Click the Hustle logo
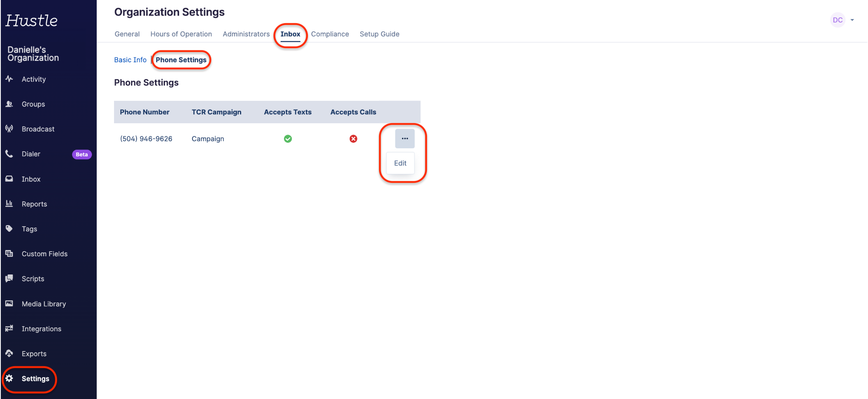The height and width of the screenshot is (399, 868). coord(32,20)
